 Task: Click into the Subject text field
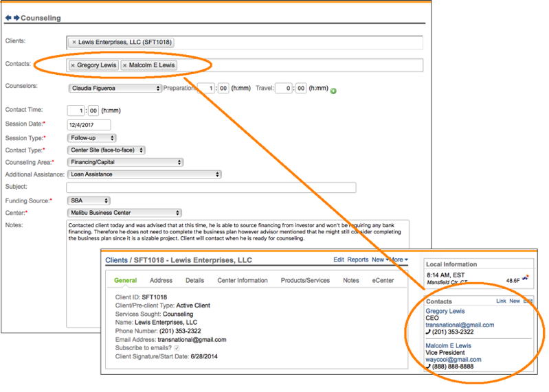[x=211, y=187]
